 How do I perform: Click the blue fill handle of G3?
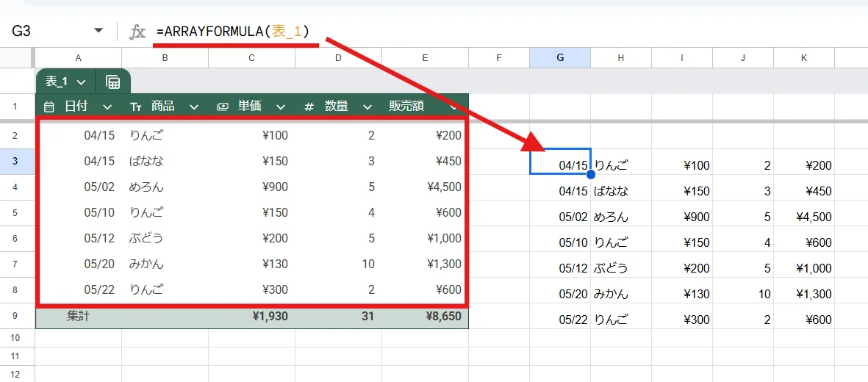pos(591,174)
